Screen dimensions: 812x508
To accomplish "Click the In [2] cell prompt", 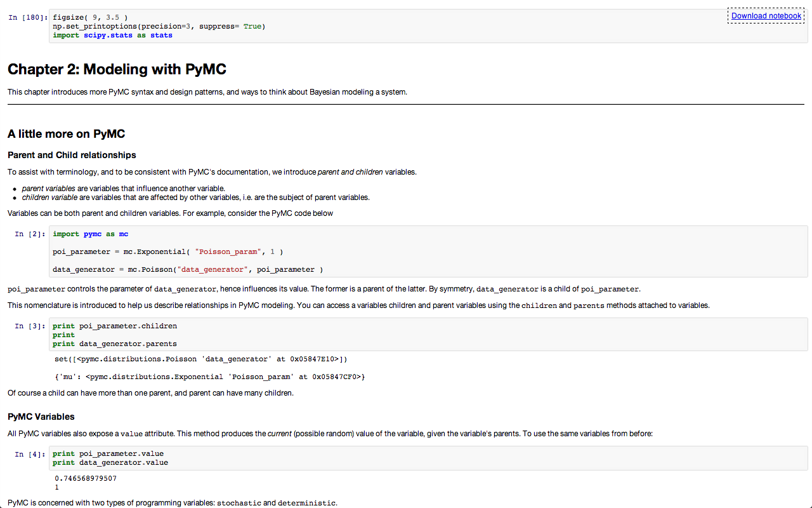I will [x=30, y=234].
